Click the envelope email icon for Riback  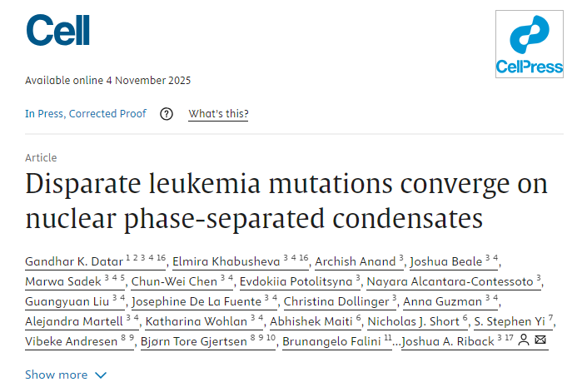[540, 340]
